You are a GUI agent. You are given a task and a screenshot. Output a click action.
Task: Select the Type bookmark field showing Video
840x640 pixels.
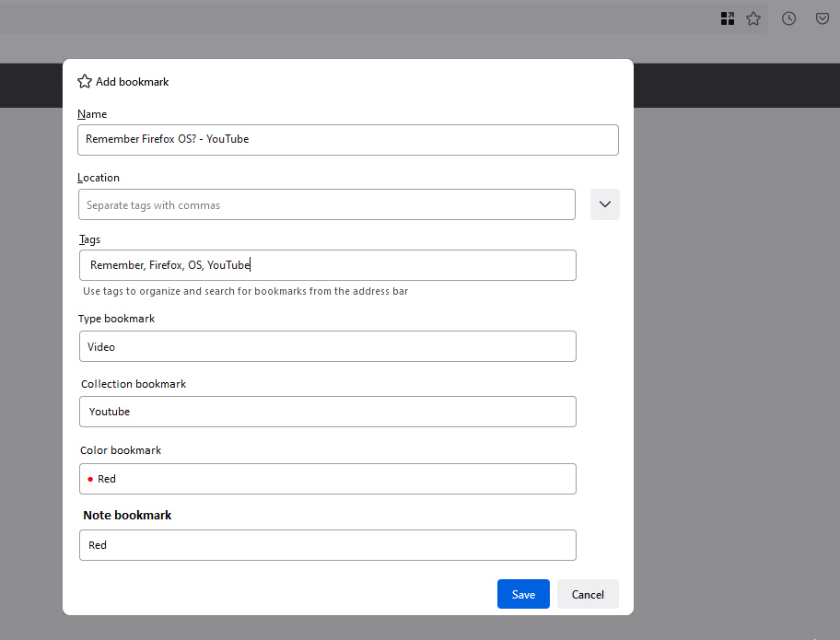tap(328, 346)
